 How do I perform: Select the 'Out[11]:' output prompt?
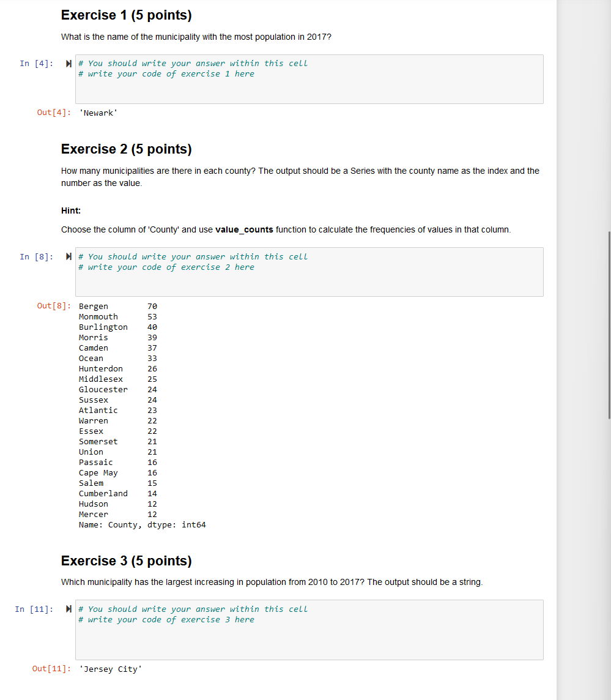51,668
